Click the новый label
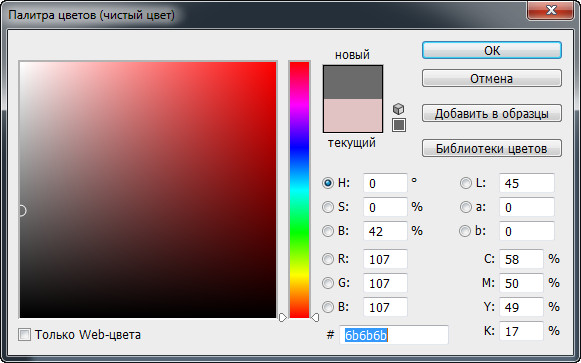The width and height of the screenshot is (581, 363). point(352,55)
